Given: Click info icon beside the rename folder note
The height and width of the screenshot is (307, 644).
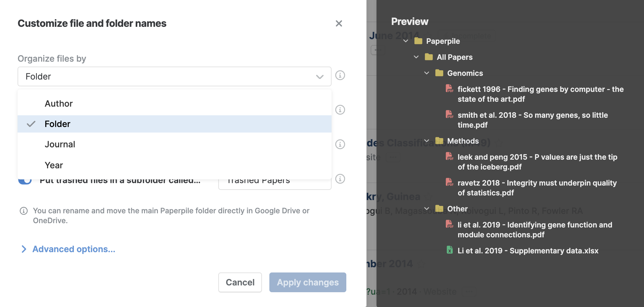Looking at the screenshot, I should (x=24, y=211).
